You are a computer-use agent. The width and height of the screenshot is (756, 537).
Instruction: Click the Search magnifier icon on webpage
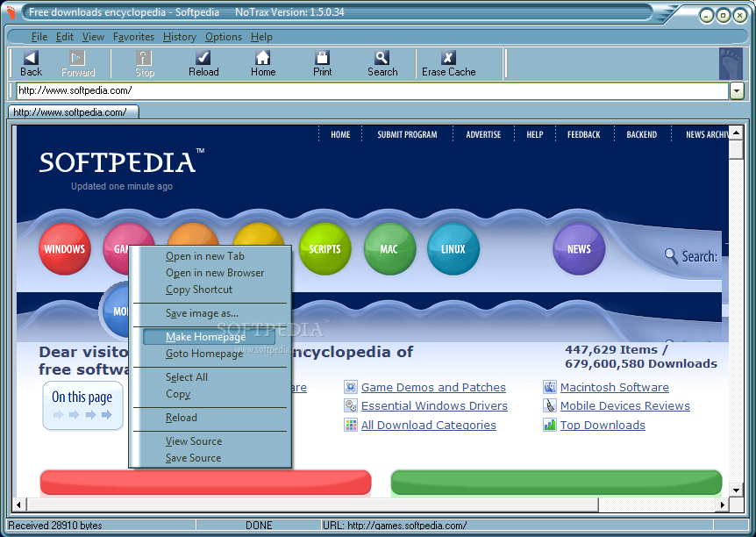pyautogui.click(x=671, y=255)
